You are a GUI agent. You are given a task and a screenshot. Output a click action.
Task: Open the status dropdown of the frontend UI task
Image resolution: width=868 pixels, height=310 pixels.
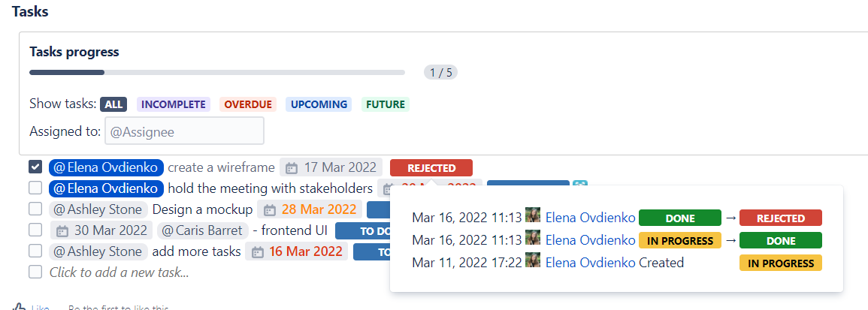coord(362,231)
